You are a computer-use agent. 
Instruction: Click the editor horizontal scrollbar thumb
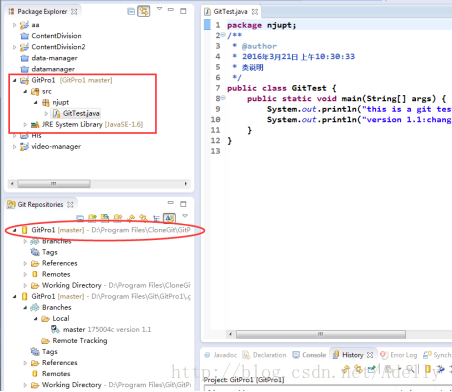[321, 334]
